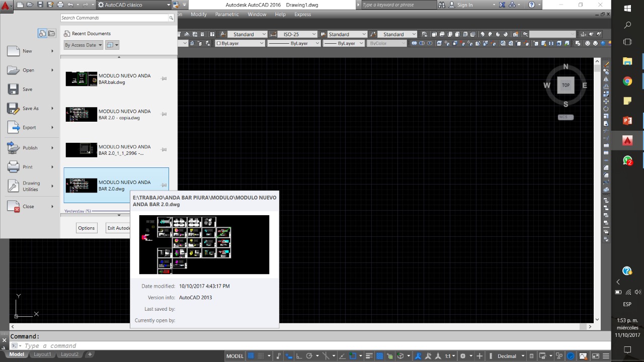Open the Express menu
Screen dimensions: 644x362
click(x=302, y=14)
